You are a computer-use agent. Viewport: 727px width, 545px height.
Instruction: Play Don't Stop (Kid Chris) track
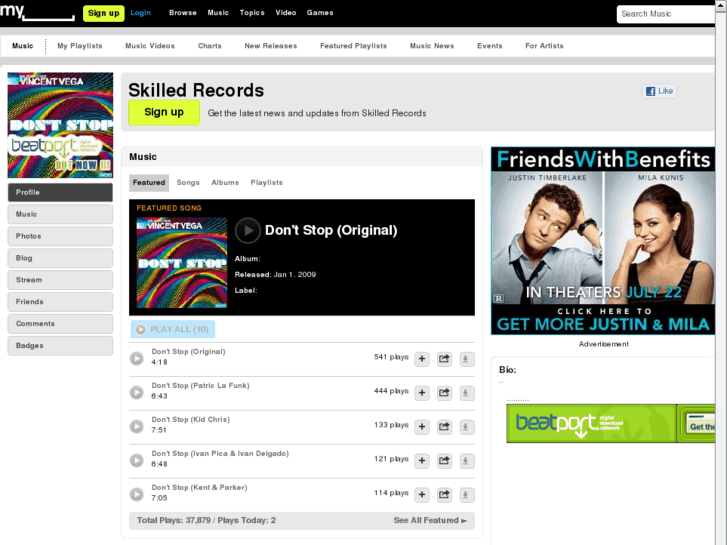[136, 426]
